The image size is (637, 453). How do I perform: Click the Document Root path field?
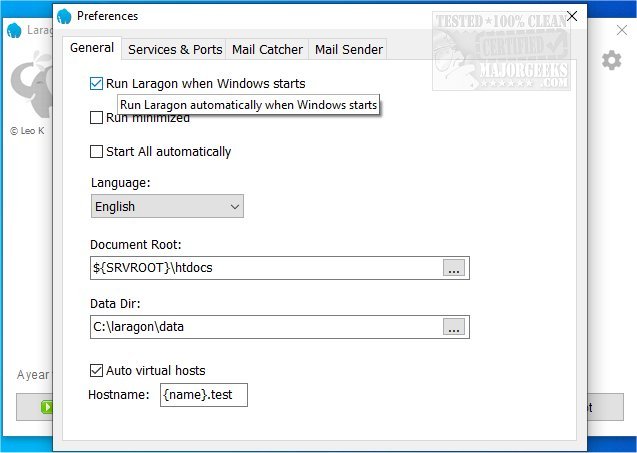coord(265,268)
